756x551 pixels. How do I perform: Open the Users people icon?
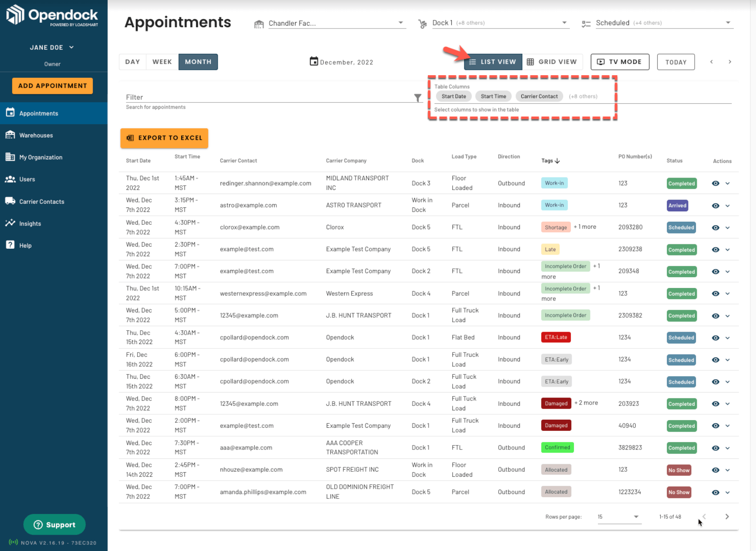tap(10, 179)
